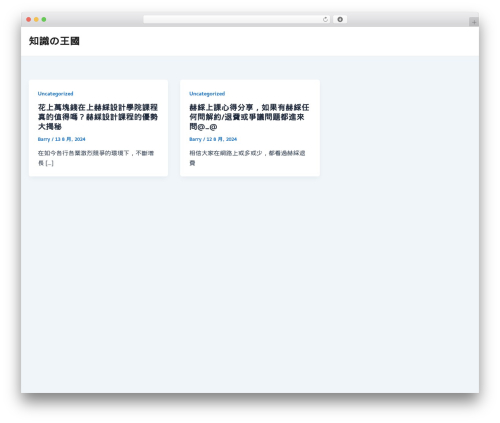
Task: Click Barry author link dated 13 on first card
Action: pyautogui.click(x=44, y=139)
